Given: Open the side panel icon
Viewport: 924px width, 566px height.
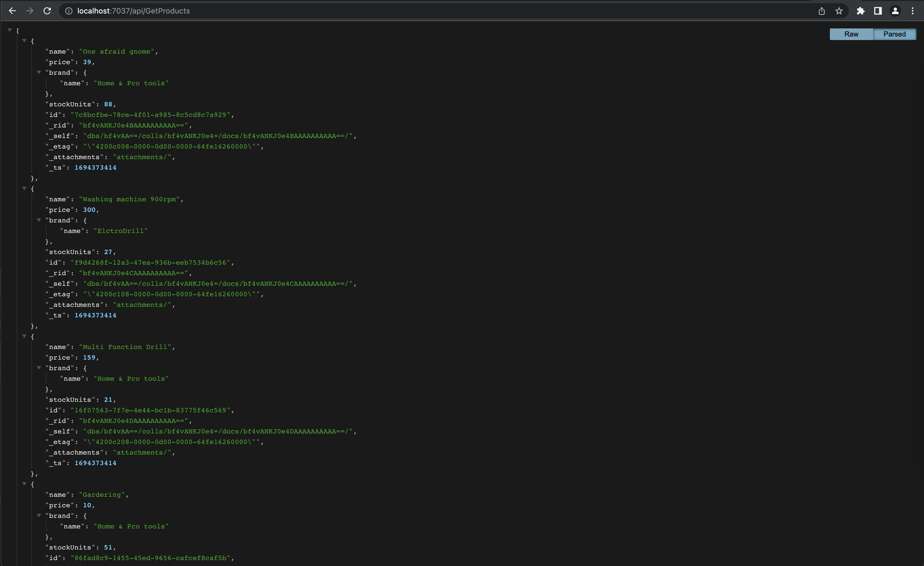Looking at the screenshot, I should point(877,11).
